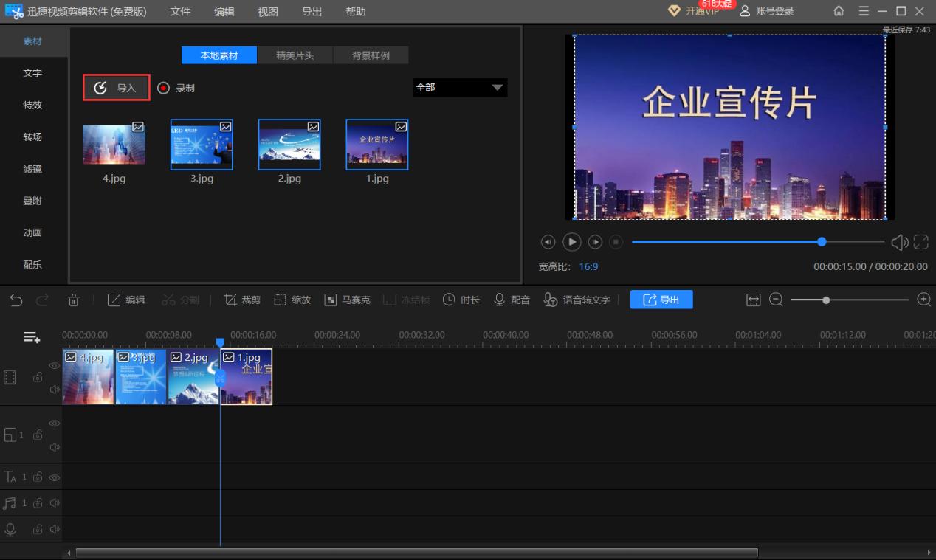This screenshot has height=560, width=936.
Task: Switch to the 背景样例 tab
Action: click(x=371, y=55)
